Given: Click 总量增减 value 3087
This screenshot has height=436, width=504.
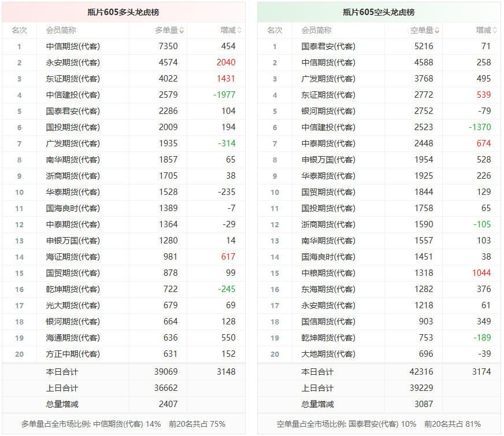Looking at the screenshot, I should 424,404.
